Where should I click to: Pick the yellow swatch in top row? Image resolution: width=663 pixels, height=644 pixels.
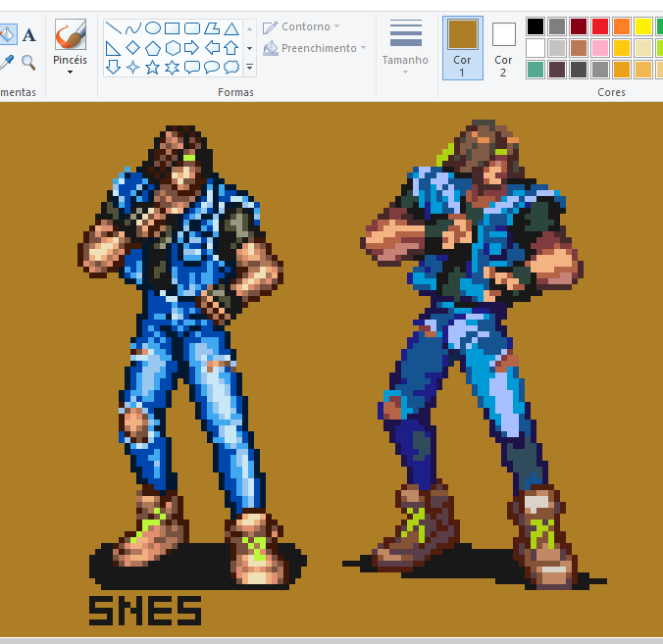643,26
